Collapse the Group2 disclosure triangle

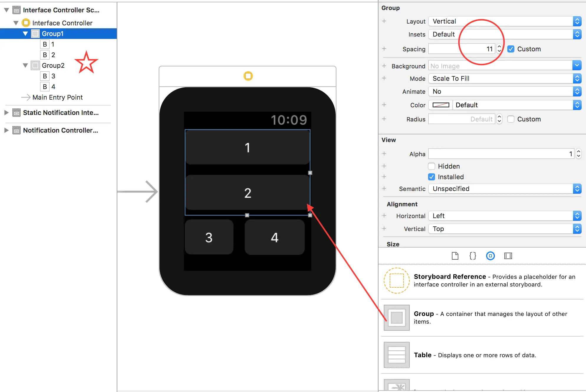click(x=25, y=65)
